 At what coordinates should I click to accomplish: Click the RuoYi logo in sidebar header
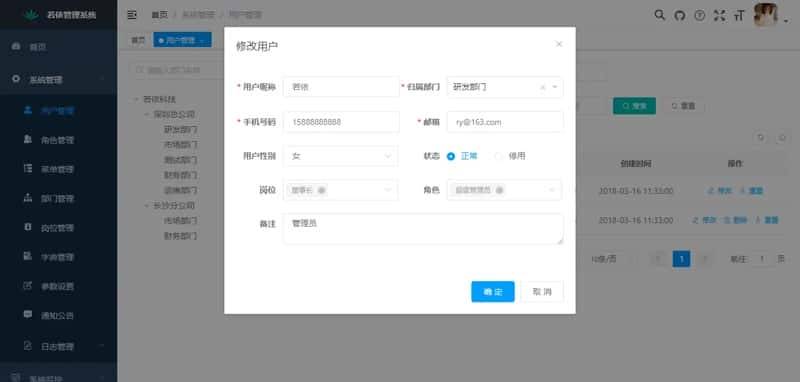click(31, 15)
